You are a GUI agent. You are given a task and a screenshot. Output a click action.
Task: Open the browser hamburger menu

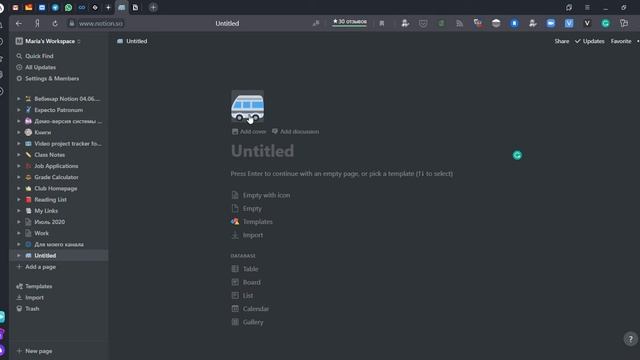pyautogui.click(x=587, y=7)
